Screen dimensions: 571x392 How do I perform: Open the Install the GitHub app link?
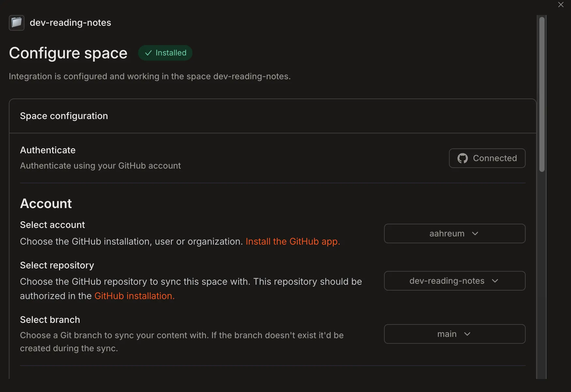293,241
